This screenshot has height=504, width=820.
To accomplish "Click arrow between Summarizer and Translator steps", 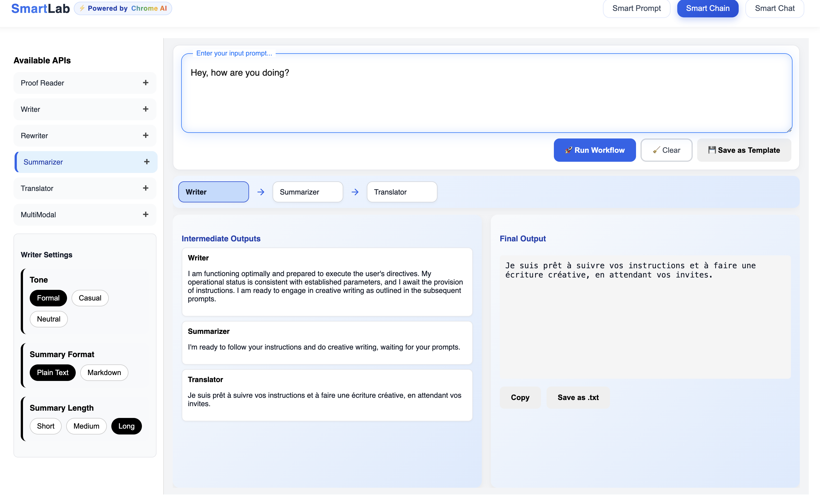I will [x=355, y=192].
